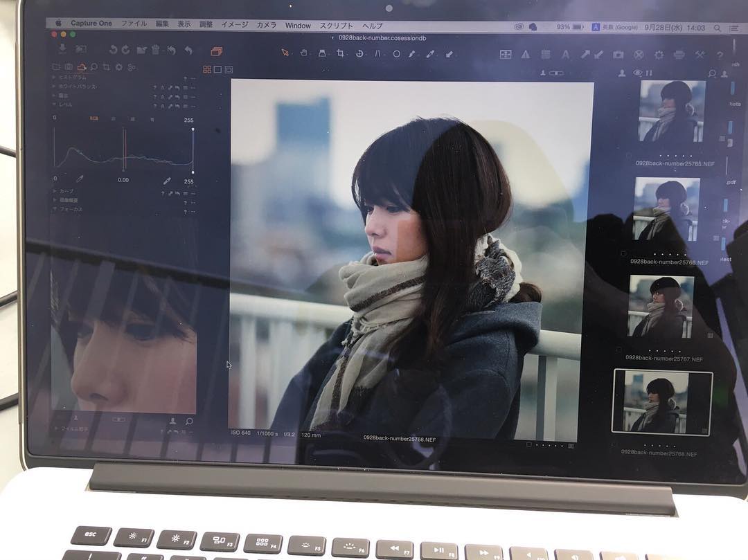Click the Levels highlight handle at 255
Screen dimensions: 748x560
[193, 129]
